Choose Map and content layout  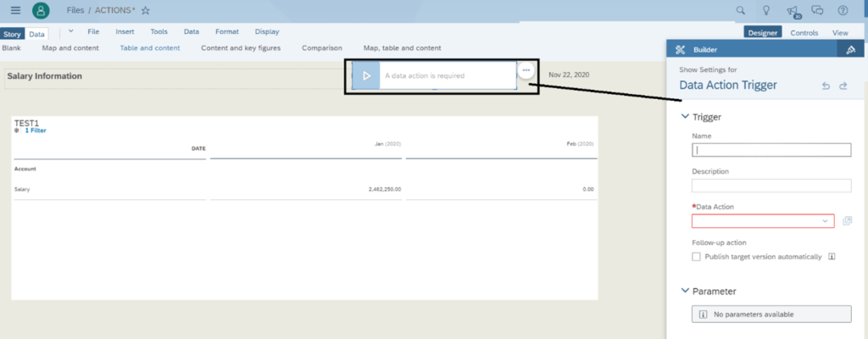click(x=70, y=48)
